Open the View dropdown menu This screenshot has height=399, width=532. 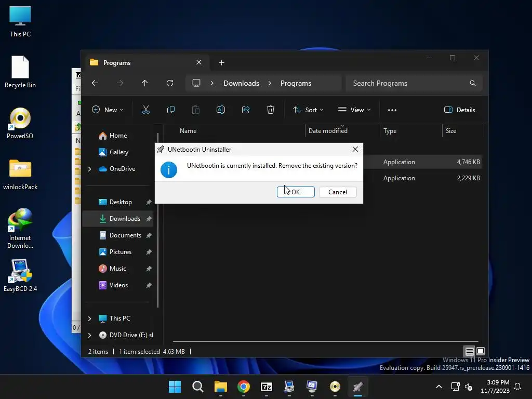pos(354,110)
